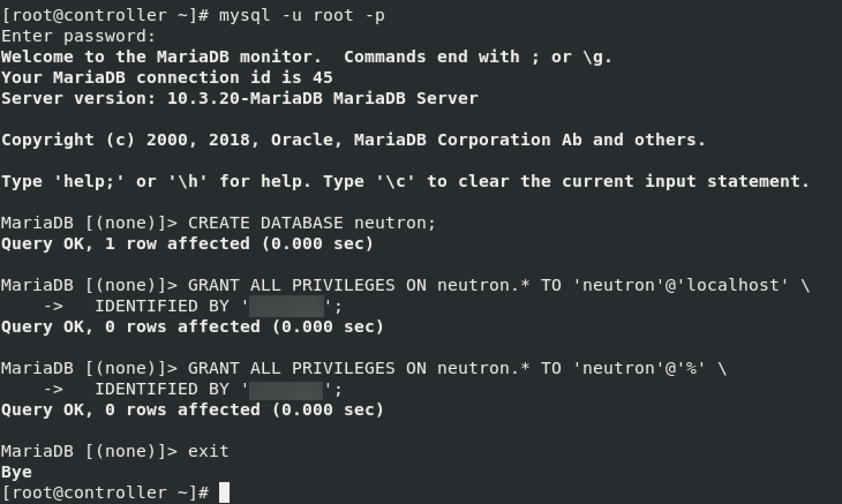Click the 'Bye' output line
This screenshot has height=504, width=842.
click(x=16, y=472)
